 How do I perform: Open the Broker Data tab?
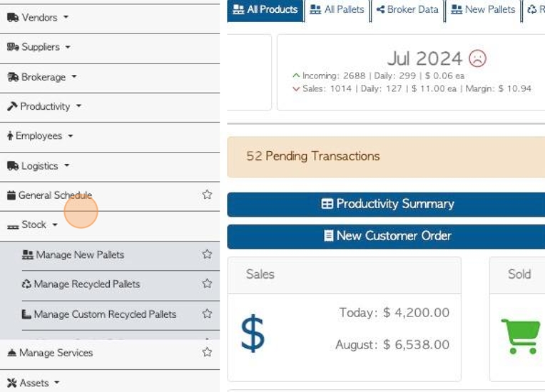click(x=407, y=10)
